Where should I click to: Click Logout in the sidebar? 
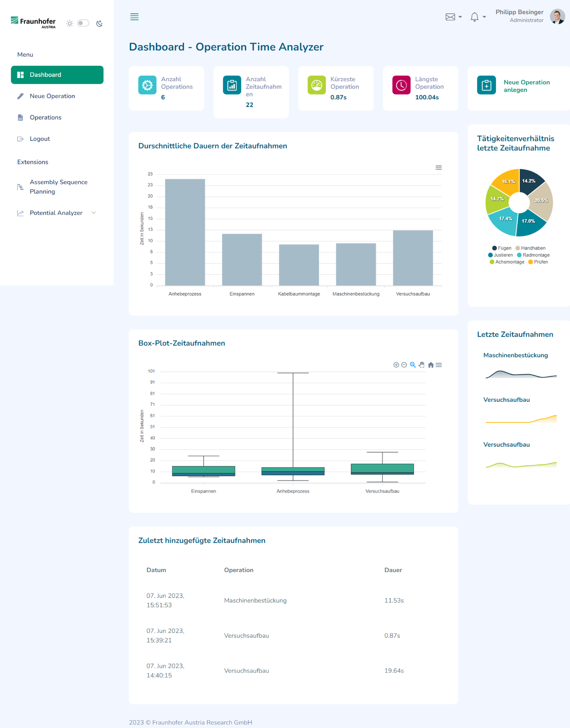tap(40, 139)
